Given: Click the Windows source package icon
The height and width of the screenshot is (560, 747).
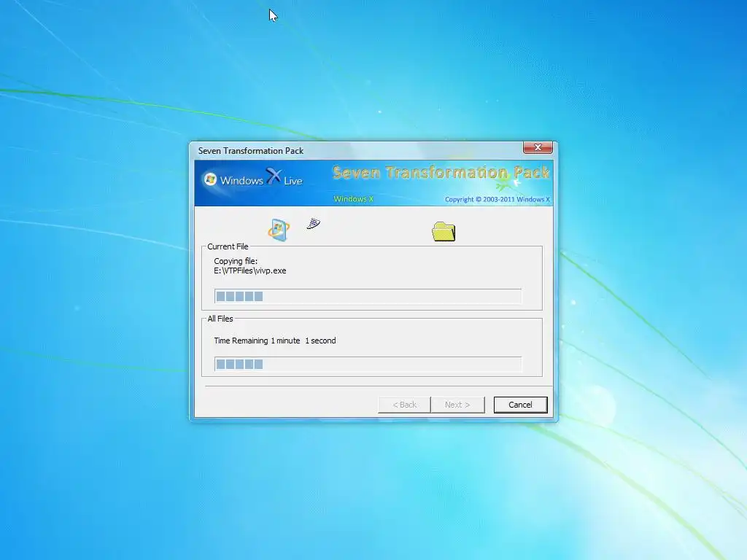Looking at the screenshot, I should click(279, 230).
